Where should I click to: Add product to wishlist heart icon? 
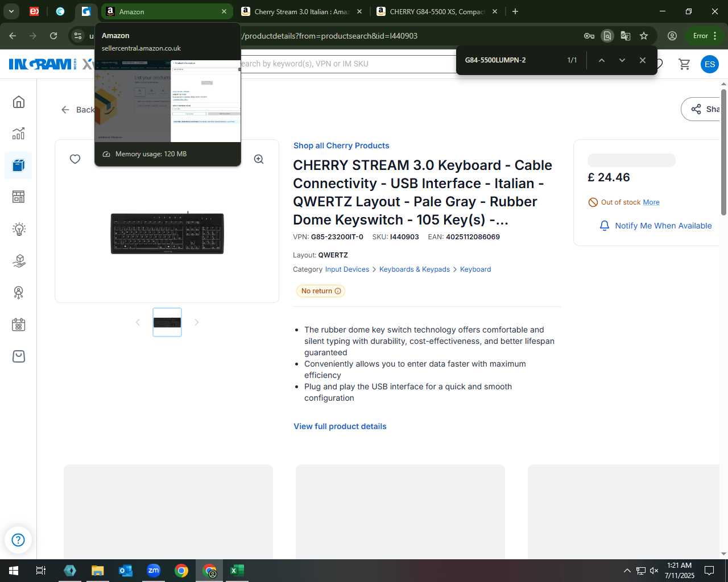75,159
